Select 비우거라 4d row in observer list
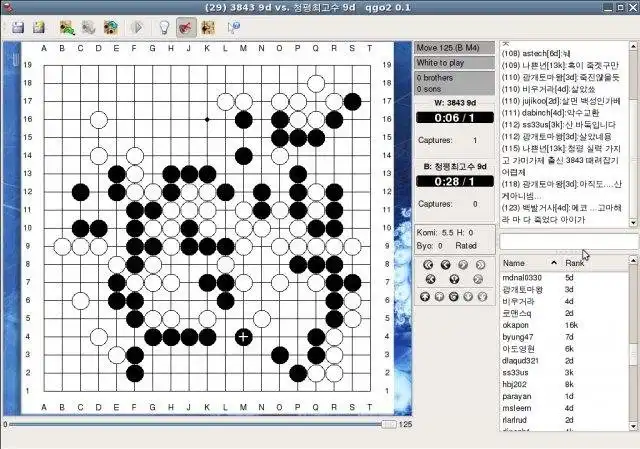 (564, 301)
